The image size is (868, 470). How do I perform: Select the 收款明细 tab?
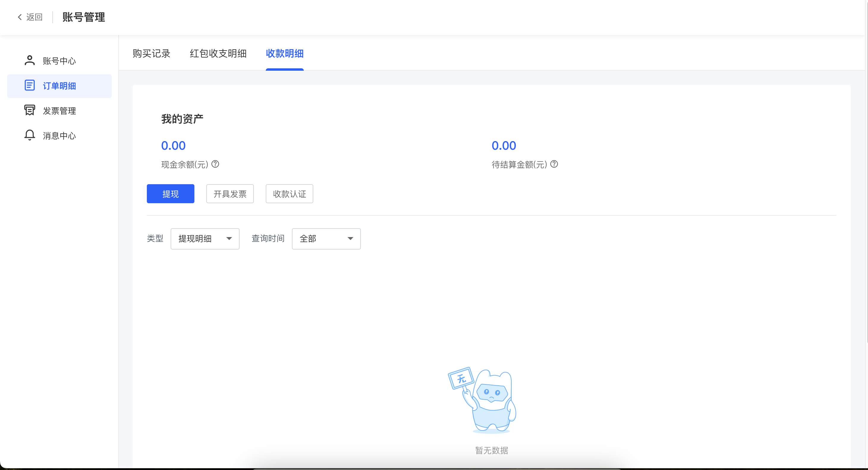pos(285,53)
